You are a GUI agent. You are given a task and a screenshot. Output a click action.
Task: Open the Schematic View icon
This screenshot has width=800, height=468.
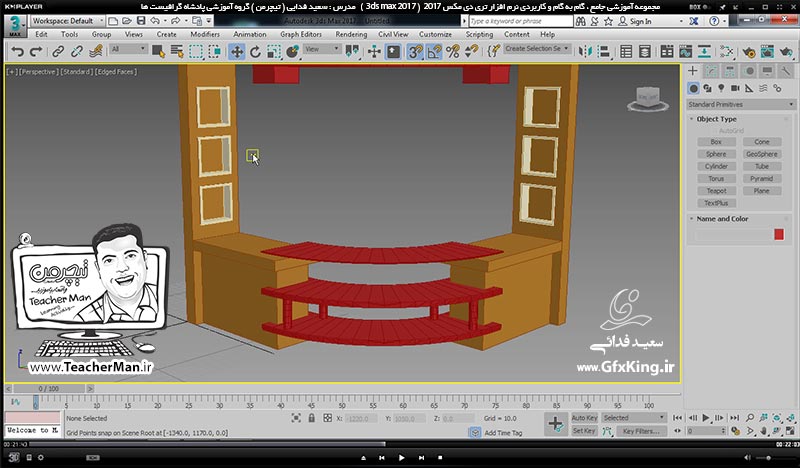(704, 52)
